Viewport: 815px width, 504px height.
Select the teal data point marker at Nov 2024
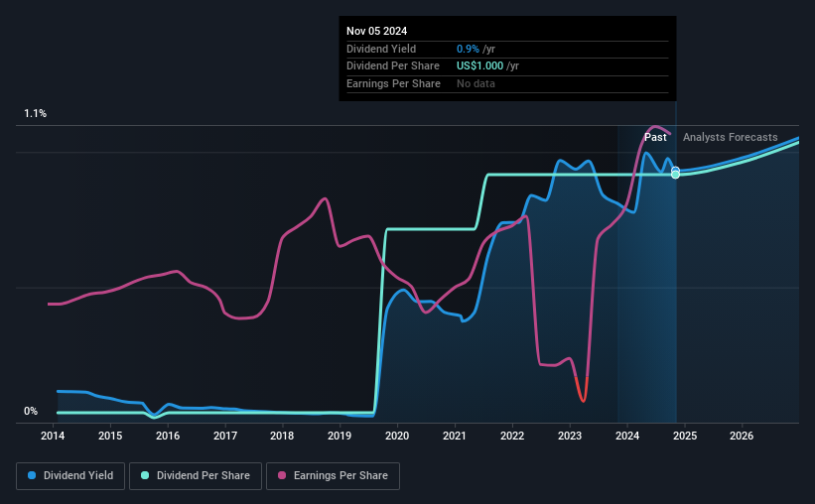coord(675,175)
